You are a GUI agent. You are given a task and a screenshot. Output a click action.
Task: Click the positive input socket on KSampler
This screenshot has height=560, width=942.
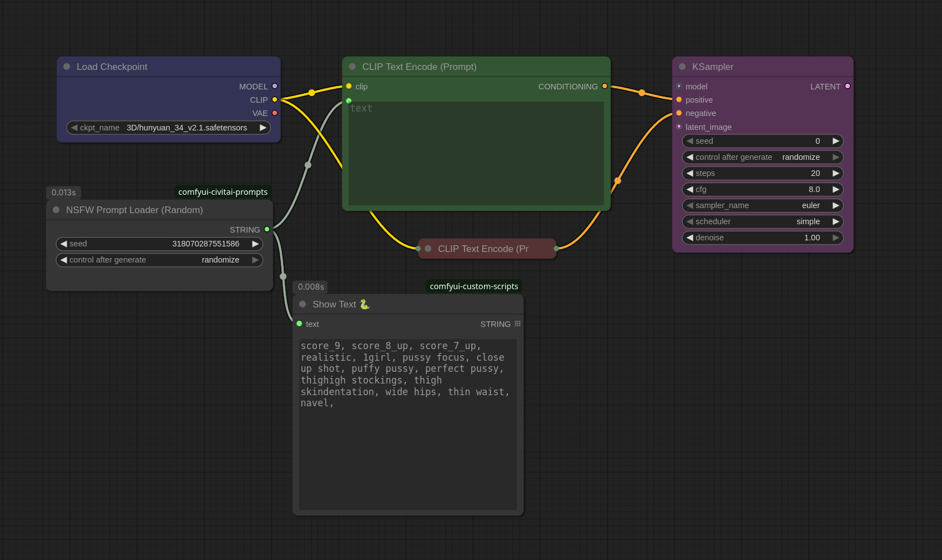(678, 100)
